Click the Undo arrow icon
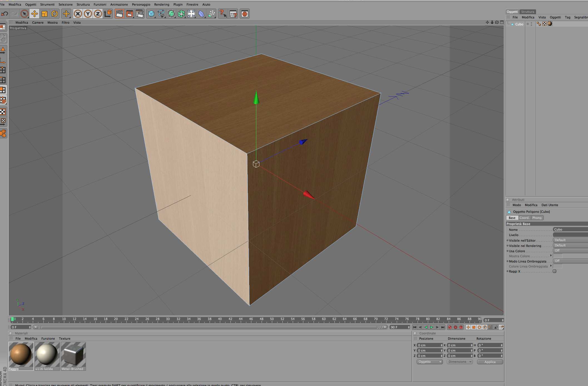The image size is (588, 386). 5,14
